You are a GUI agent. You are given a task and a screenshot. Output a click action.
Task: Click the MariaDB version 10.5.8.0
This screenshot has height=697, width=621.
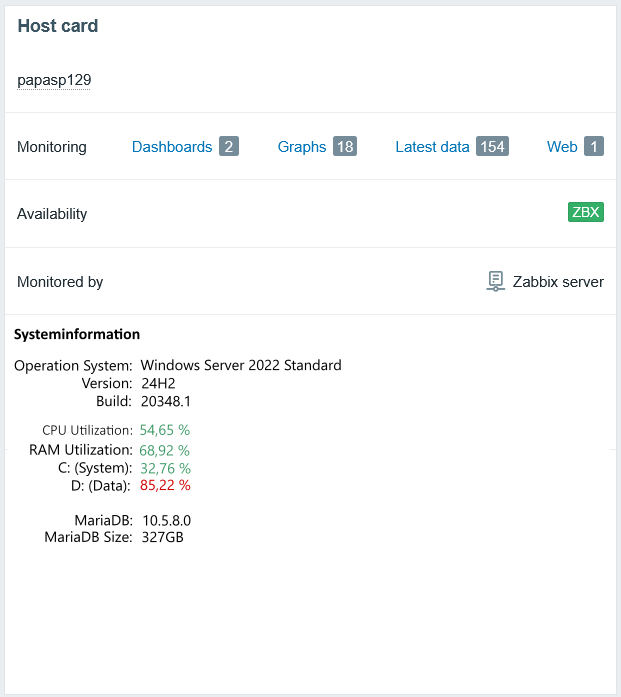tap(166, 521)
